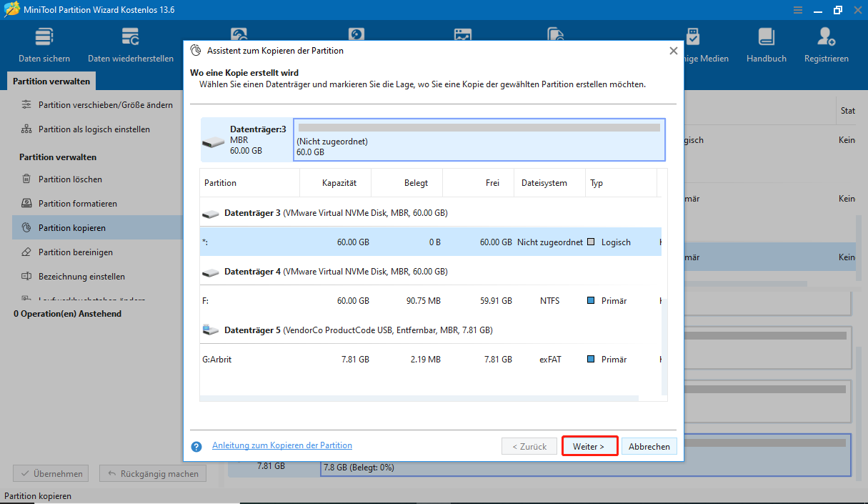Click the Datenträger:3 disk icon block
868x504 pixels.
click(x=246, y=140)
